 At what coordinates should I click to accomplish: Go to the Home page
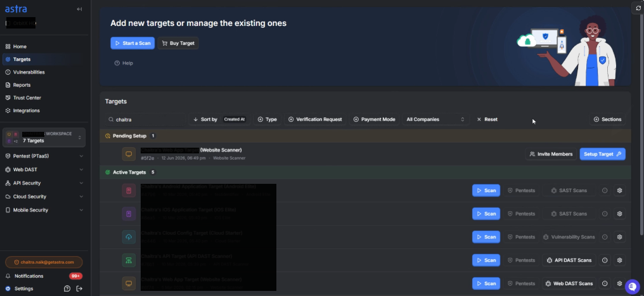pos(44,46)
